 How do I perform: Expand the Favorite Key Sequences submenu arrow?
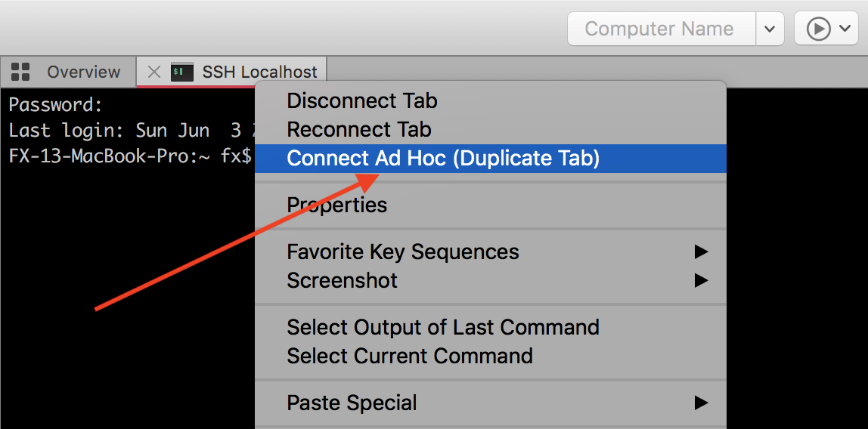tap(701, 252)
